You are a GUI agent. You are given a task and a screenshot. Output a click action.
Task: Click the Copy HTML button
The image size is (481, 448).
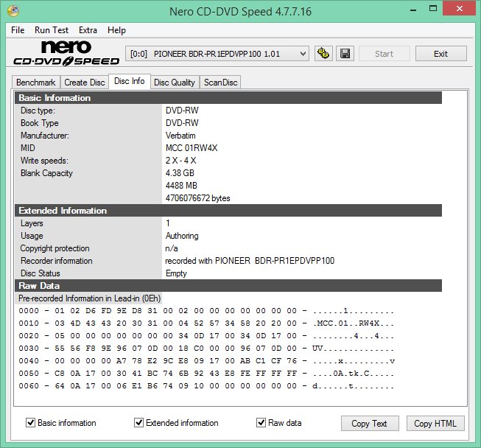click(x=435, y=424)
